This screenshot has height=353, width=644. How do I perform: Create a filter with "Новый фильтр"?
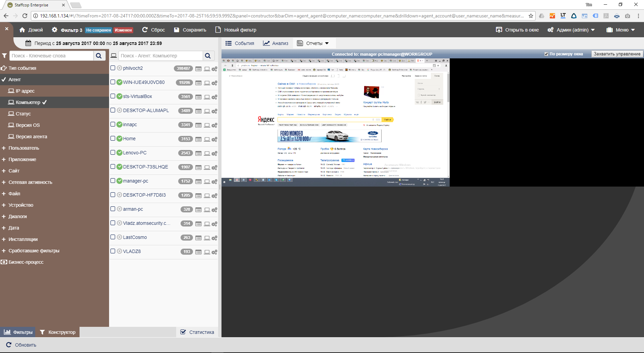point(236,30)
